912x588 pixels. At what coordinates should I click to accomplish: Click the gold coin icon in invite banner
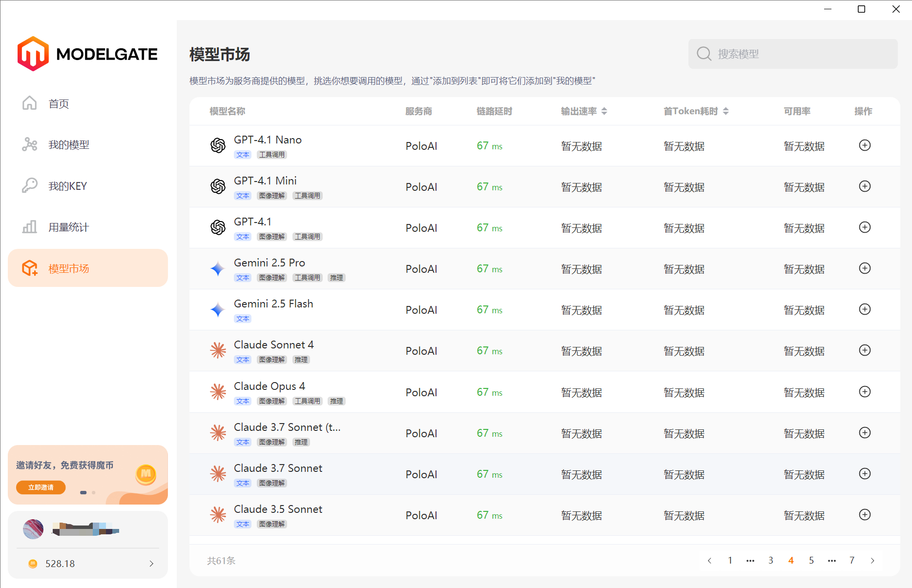click(145, 474)
